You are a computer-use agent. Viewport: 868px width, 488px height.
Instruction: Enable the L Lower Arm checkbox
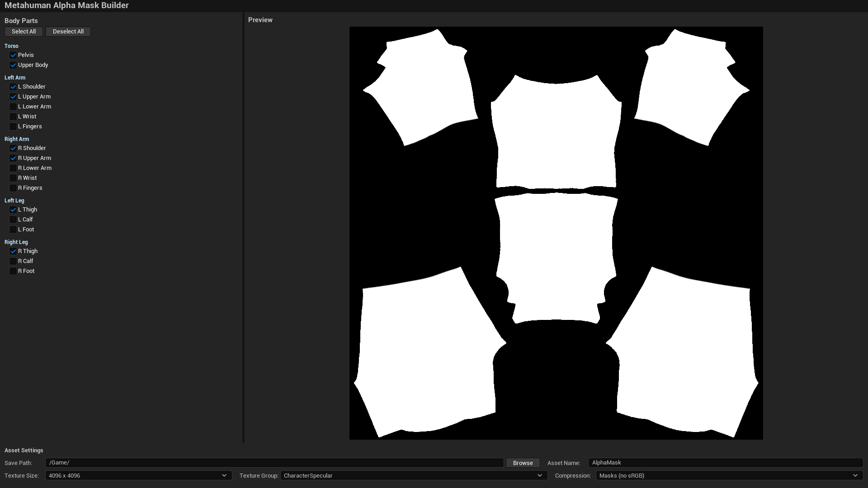point(13,107)
